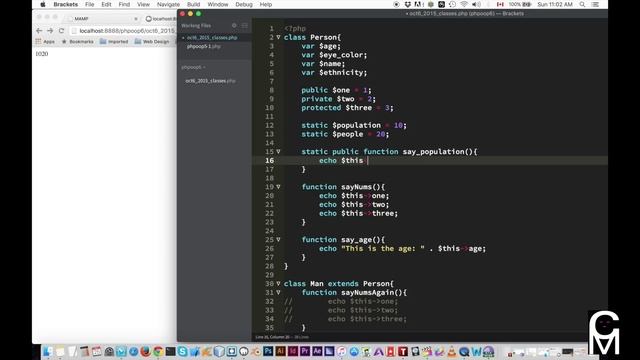Go back in the Chrome browser window

pos(39,31)
